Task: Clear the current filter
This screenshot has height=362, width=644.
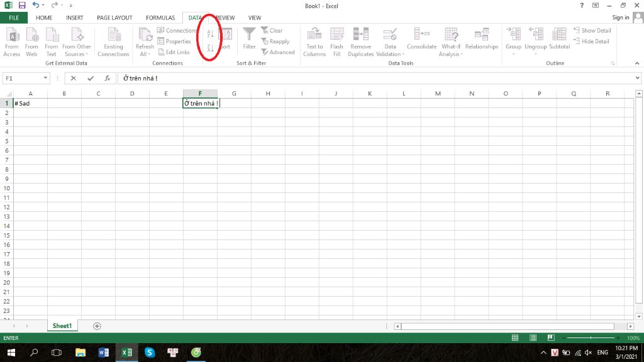Action: pos(272,30)
